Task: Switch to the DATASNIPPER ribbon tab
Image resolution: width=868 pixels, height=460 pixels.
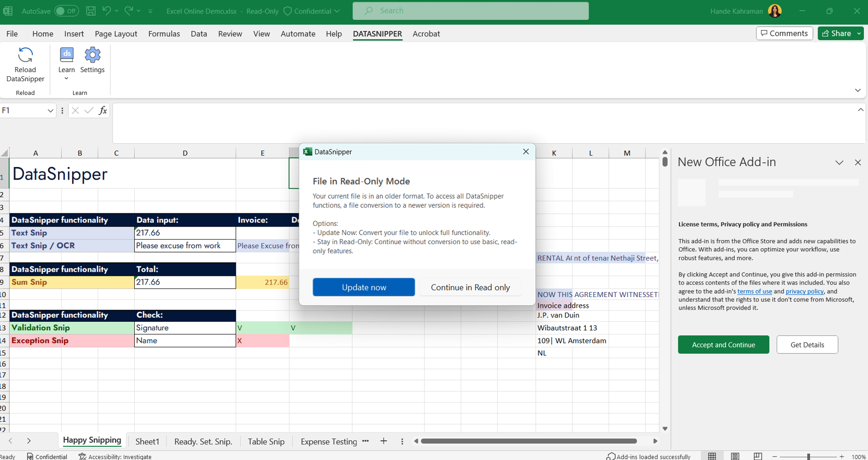Action: click(377, 34)
